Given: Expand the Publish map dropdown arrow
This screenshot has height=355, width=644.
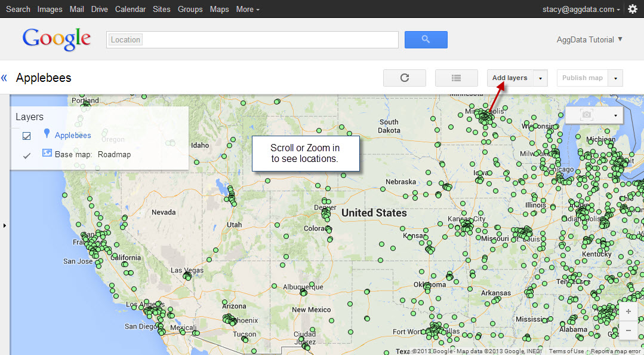Looking at the screenshot, I should coord(616,78).
